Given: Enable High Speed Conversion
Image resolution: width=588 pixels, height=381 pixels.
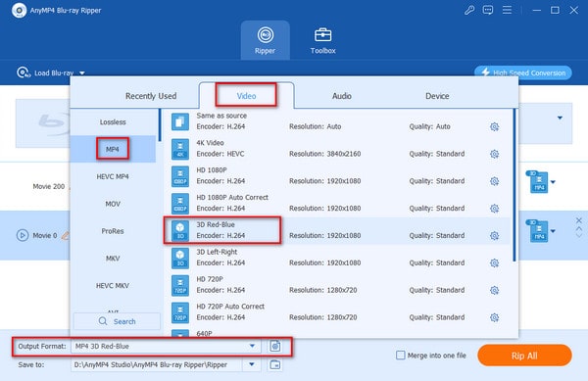Looking at the screenshot, I should [x=523, y=72].
